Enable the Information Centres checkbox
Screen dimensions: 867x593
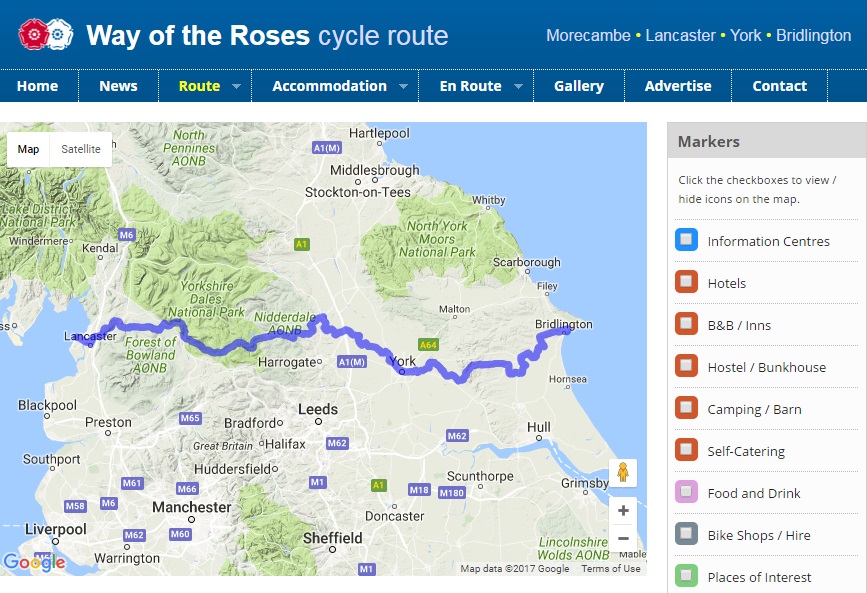[686, 240]
